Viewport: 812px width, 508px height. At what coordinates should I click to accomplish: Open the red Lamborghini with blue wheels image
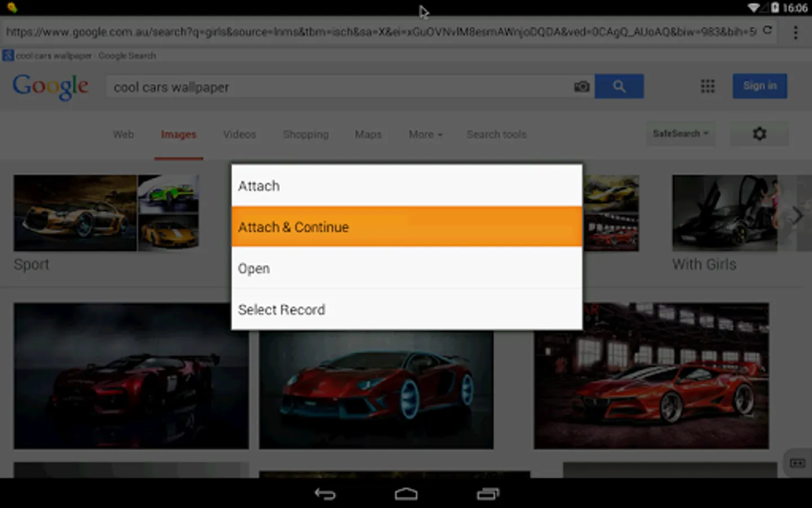(376, 389)
